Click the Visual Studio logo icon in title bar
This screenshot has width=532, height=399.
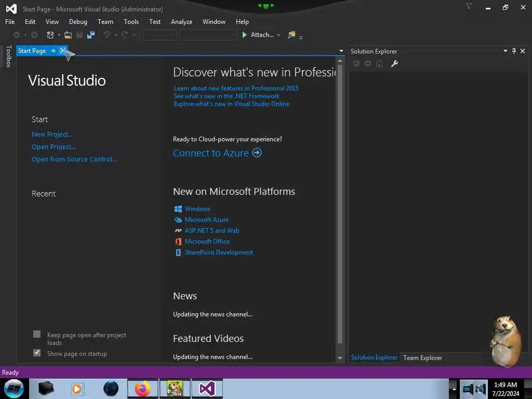point(11,8)
